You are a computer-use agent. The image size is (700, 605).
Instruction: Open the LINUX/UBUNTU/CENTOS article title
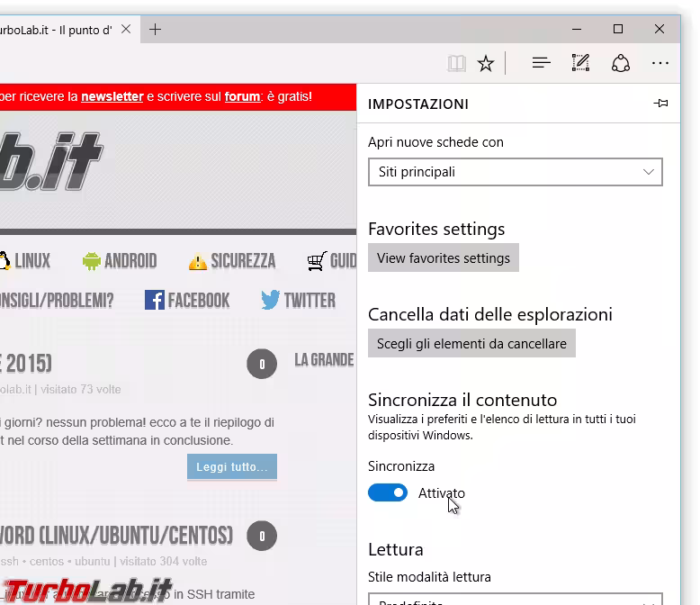click(116, 536)
